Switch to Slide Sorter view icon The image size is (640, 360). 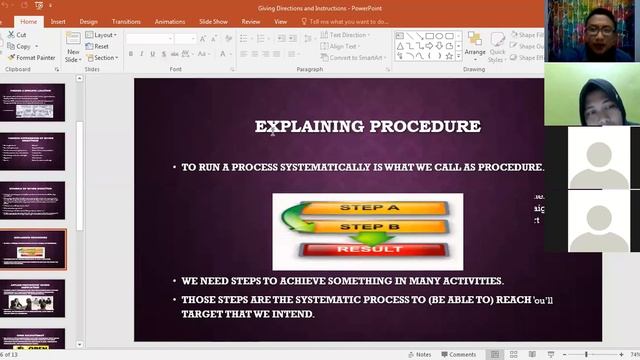pyautogui.click(x=513, y=354)
